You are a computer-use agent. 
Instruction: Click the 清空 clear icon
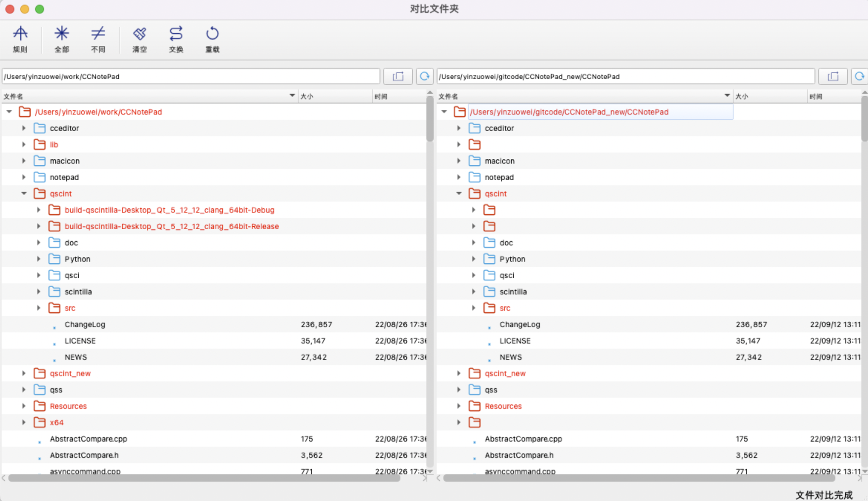pyautogui.click(x=140, y=39)
